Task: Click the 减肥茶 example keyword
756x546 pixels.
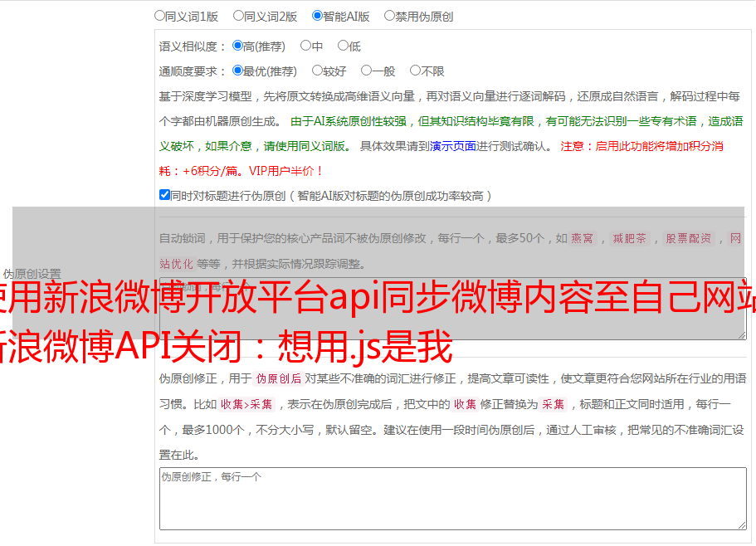Action: [x=629, y=238]
